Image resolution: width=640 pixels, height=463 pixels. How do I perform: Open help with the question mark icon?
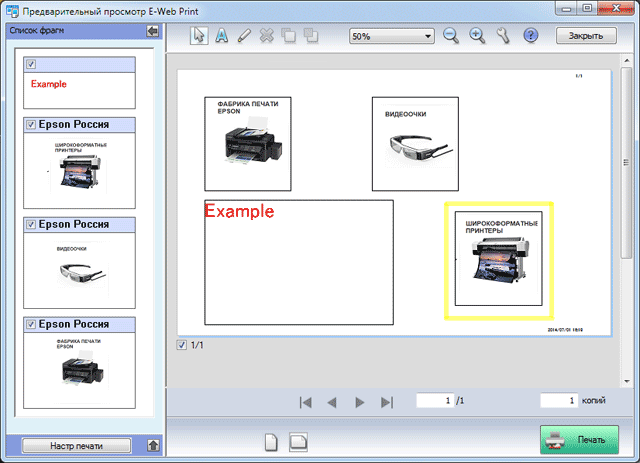531,35
